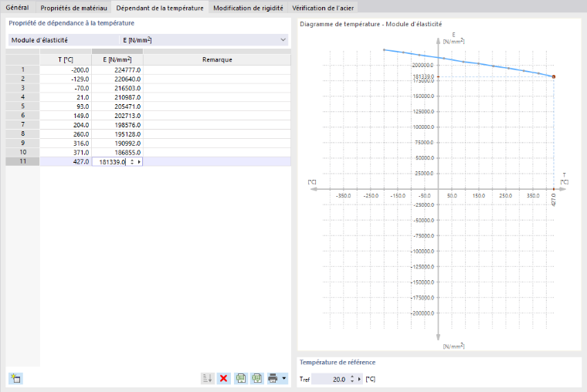Click temperature cell 204.0
This screenshot has height=392, width=587.
point(66,124)
